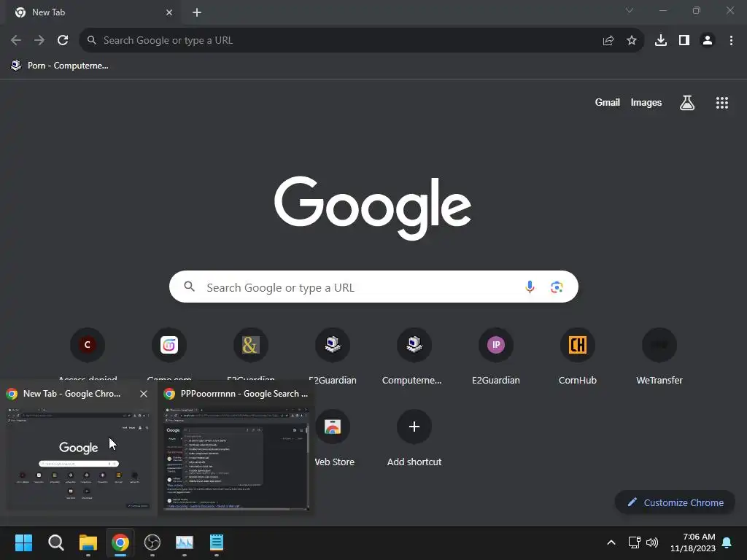The height and width of the screenshot is (560, 747).
Task: Reload the current page
Action: coord(63,41)
